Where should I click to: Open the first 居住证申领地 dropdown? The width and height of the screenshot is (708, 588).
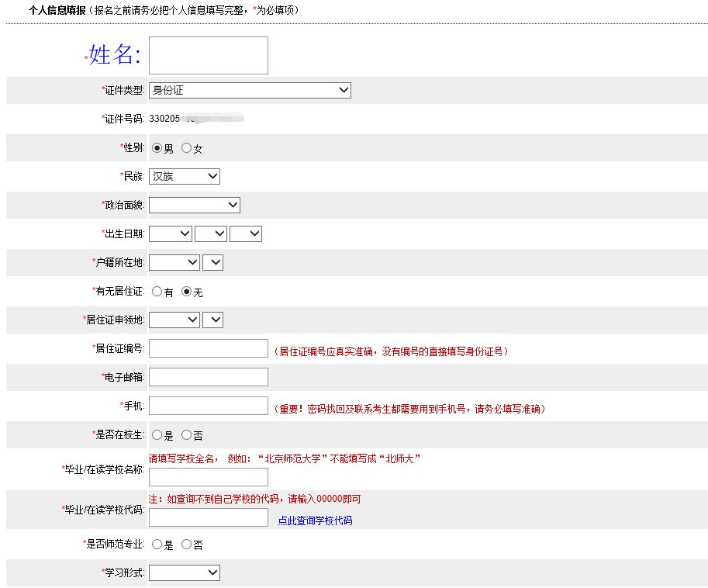click(174, 320)
